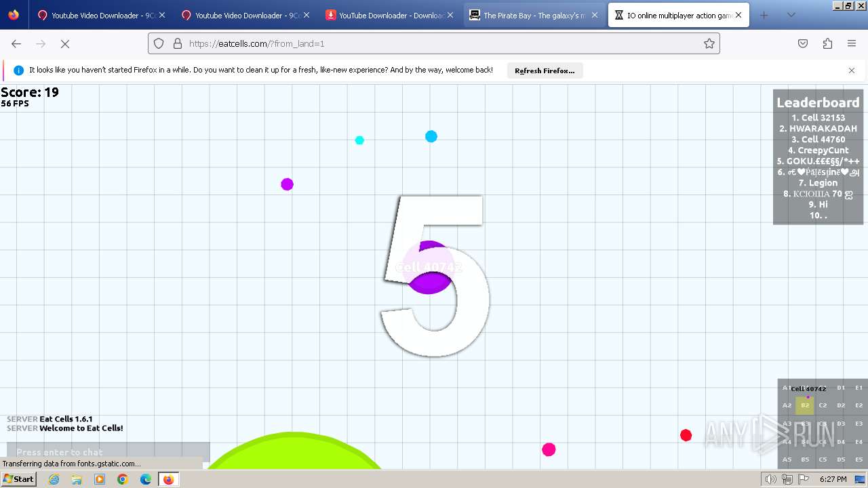
Task: Click leaderboard entry 9. Hi
Action: [x=818, y=204]
